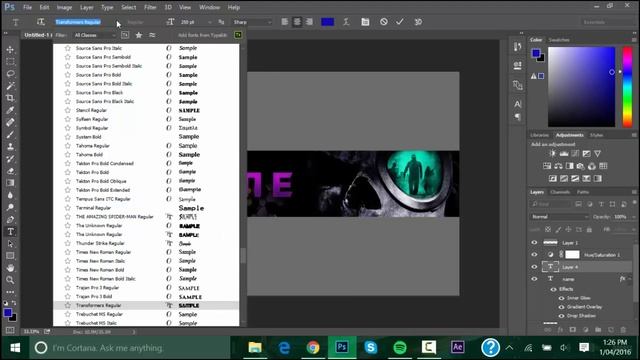Collapse effects on 'name' layer
The image size is (640, 360).
click(630, 279)
